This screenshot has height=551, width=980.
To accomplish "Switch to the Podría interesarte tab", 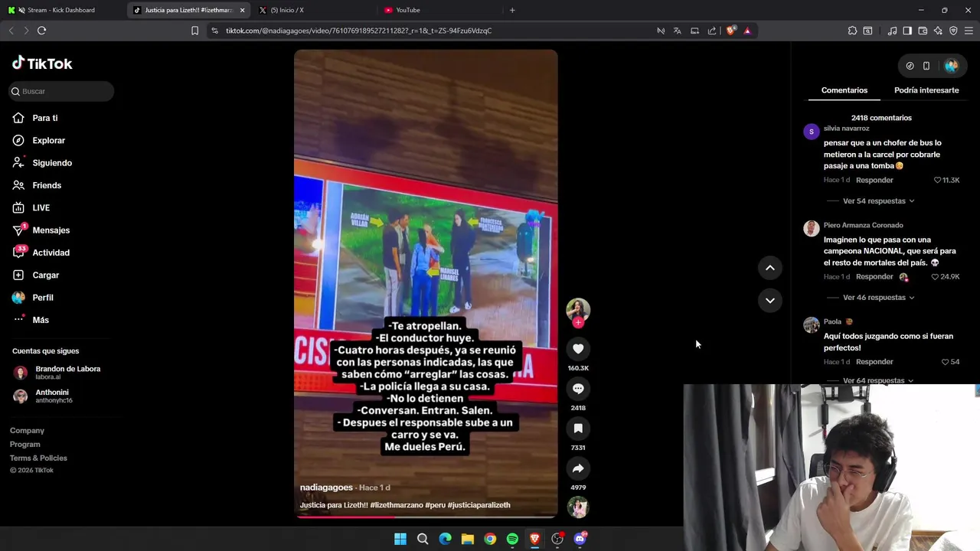I will (x=926, y=90).
